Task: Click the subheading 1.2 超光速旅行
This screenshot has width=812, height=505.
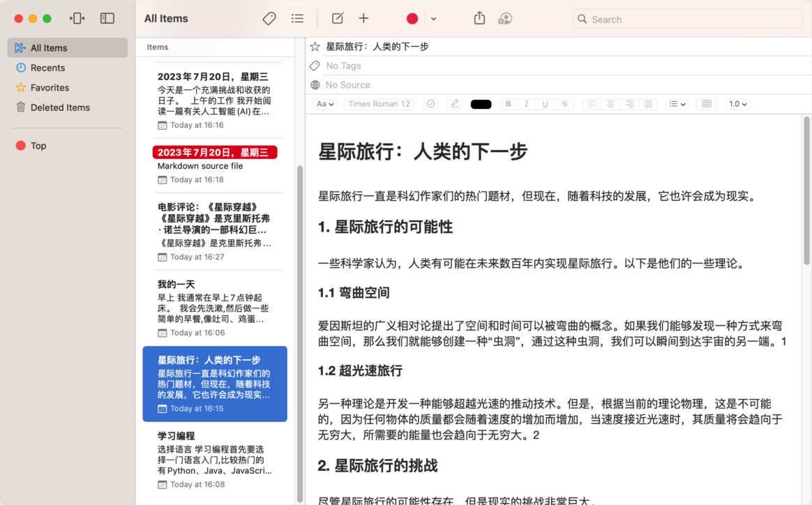Action: [x=360, y=371]
